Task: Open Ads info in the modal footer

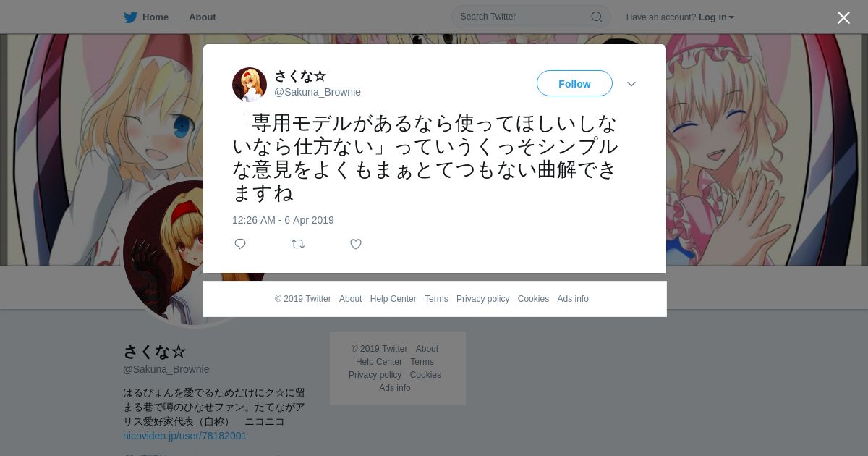Action: pyautogui.click(x=573, y=299)
